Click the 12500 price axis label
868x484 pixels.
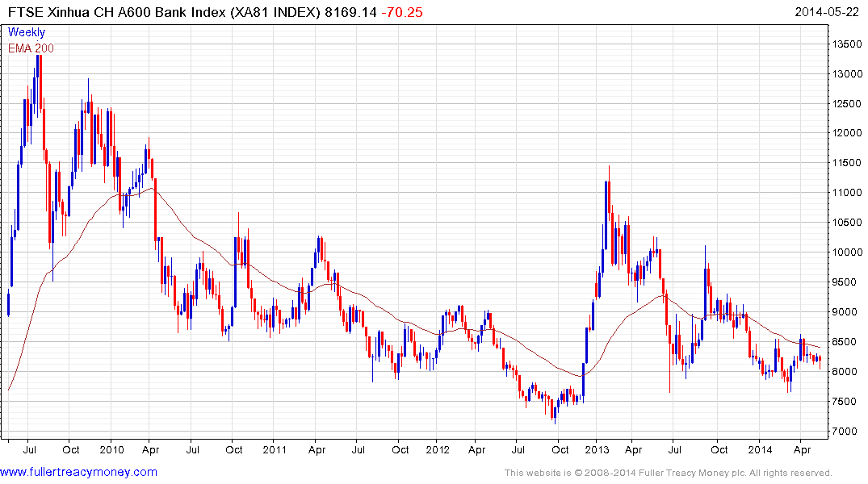pos(847,104)
